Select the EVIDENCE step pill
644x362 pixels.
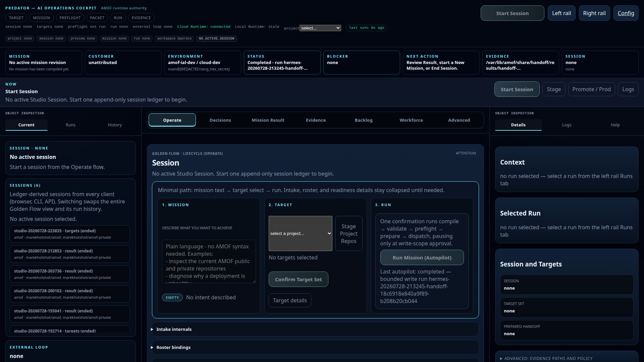click(x=141, y=18)
